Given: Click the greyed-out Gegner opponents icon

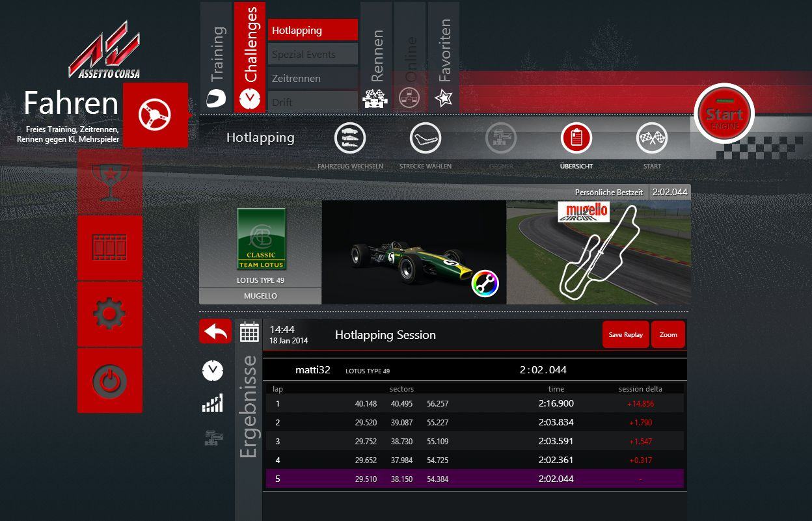Looking at the screenshot, I should 501,138.
